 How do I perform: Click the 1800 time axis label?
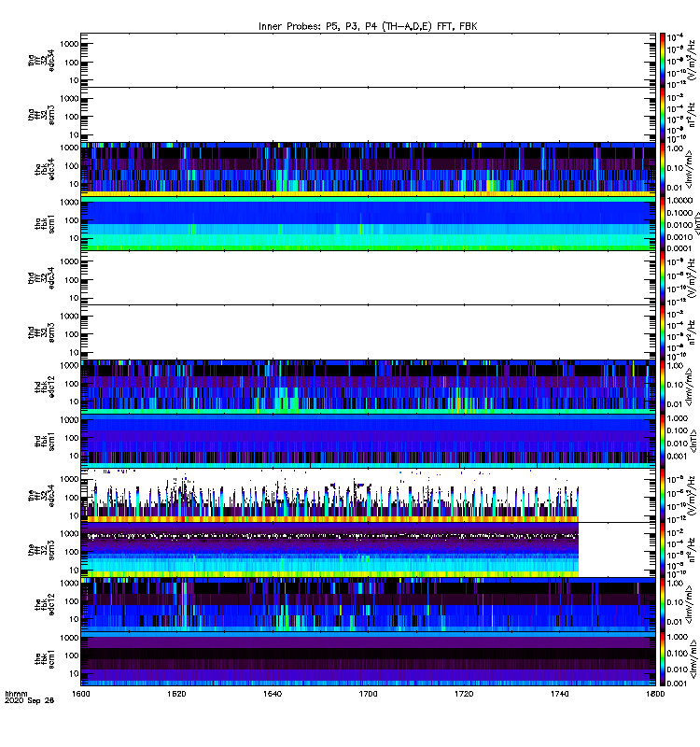point(655,694)
